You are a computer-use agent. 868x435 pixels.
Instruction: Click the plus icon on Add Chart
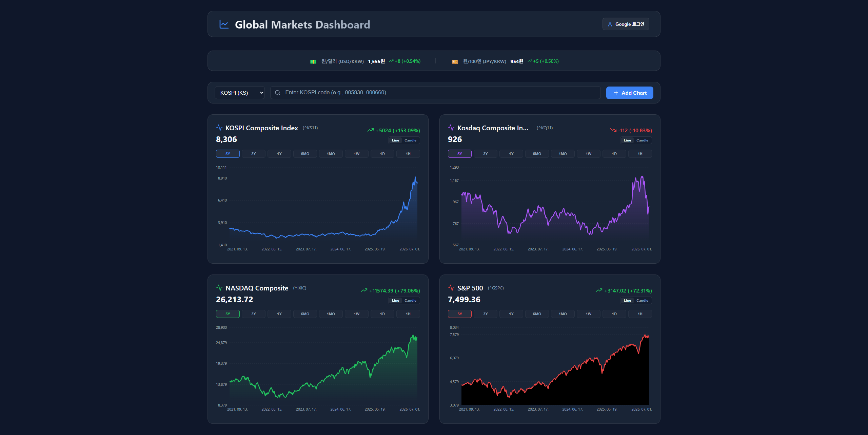click(x=616, y=93)
